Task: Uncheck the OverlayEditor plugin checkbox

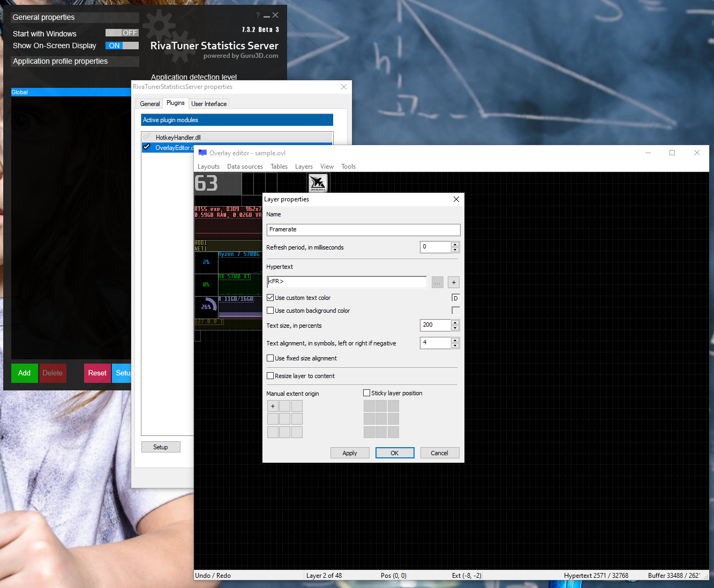Action: pyautogui.click(x=146, y=147)
